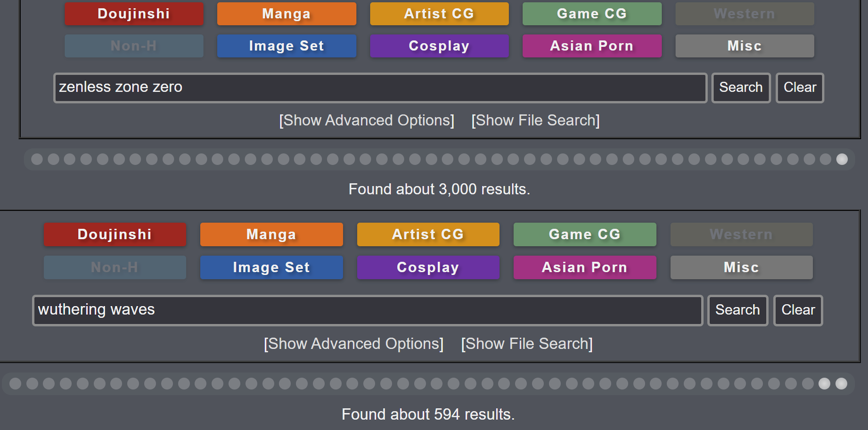
Task: Toggle Manga category in zenless zone zero panel
Action: (x=287, y=14)
